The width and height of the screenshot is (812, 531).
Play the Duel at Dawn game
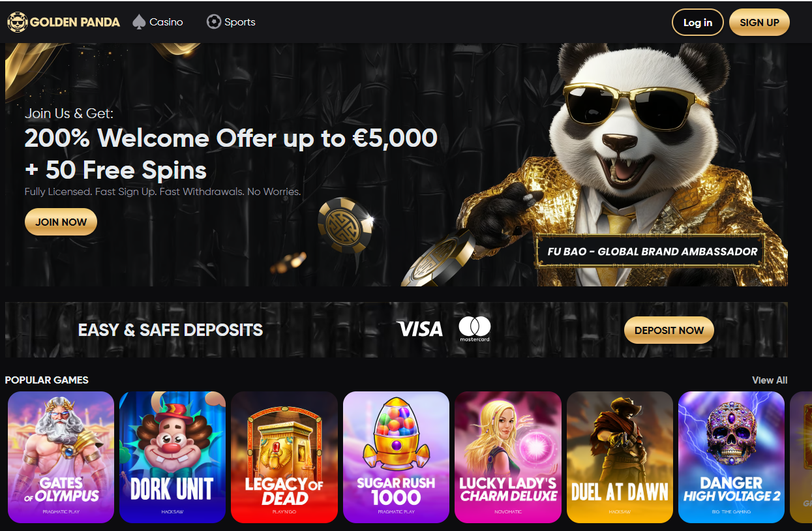(620, 457)
